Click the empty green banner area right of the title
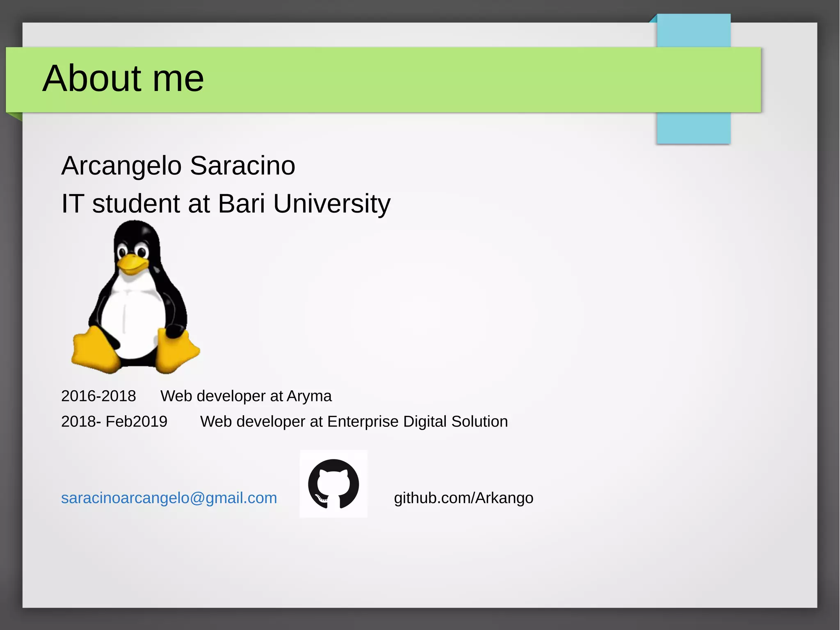 [x=451, y=80]
